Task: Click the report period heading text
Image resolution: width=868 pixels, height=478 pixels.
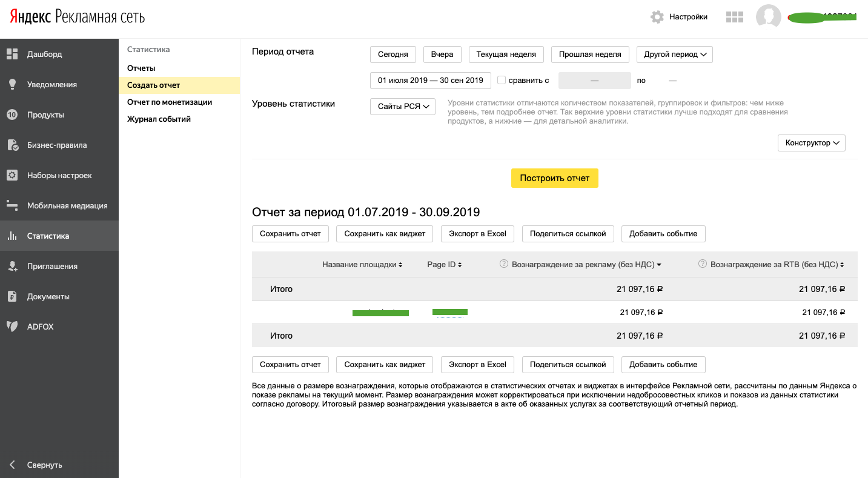Action: (x=366, y=212)
